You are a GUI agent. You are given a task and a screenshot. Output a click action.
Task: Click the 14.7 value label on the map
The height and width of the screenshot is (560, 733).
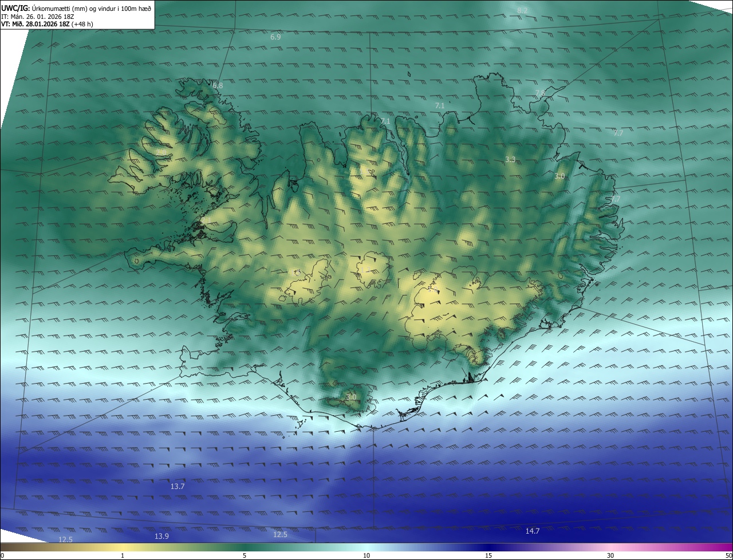click(533, 531)
